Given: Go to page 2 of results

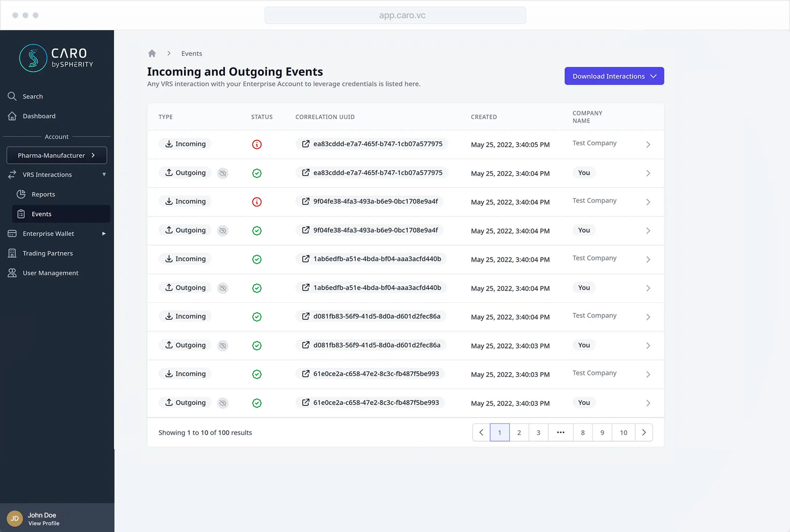Looking at the screenshot, I should click(x=519, y=432).
